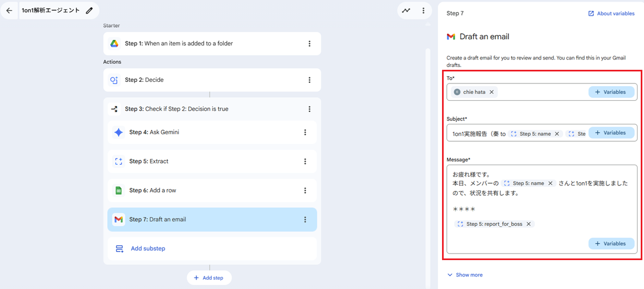
Task: Open Variables picker for Message field
Action: click(611, 244)
